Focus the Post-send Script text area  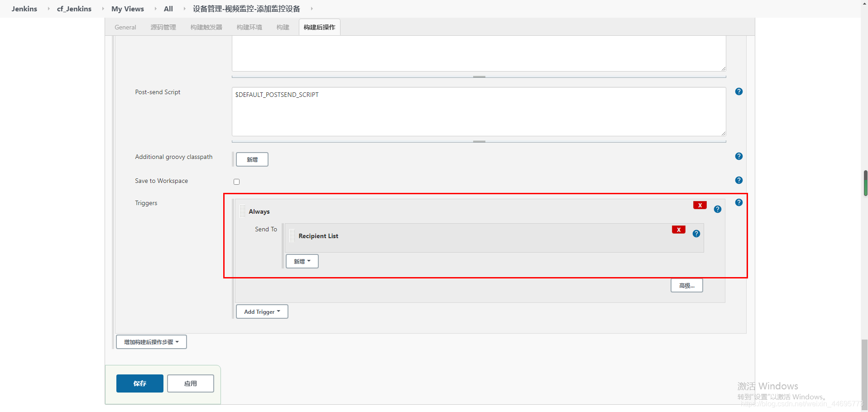coord(479,111)
